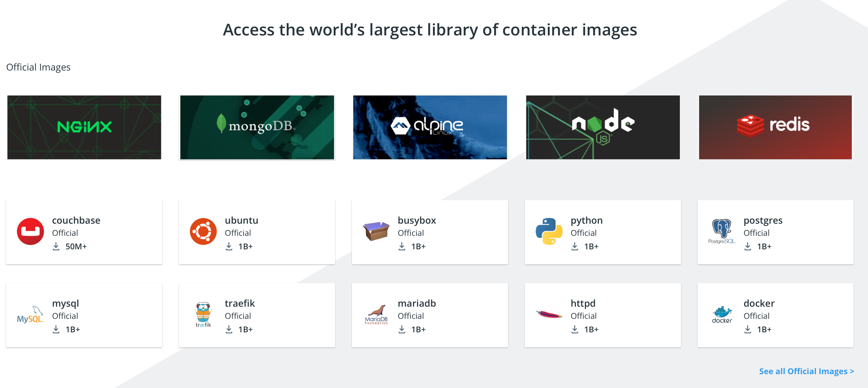Open the traefik image title
Viewport: 868px width, 388px height.
point(240,303)
